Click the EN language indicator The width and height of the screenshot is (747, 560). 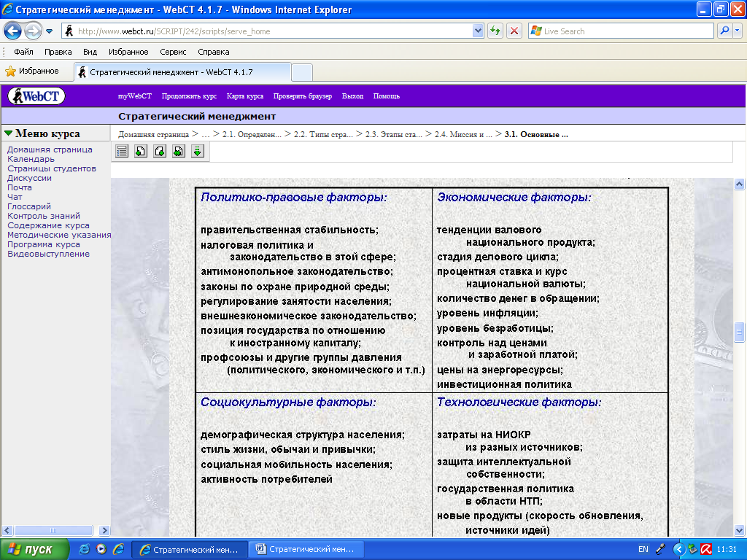click(643, 549)
